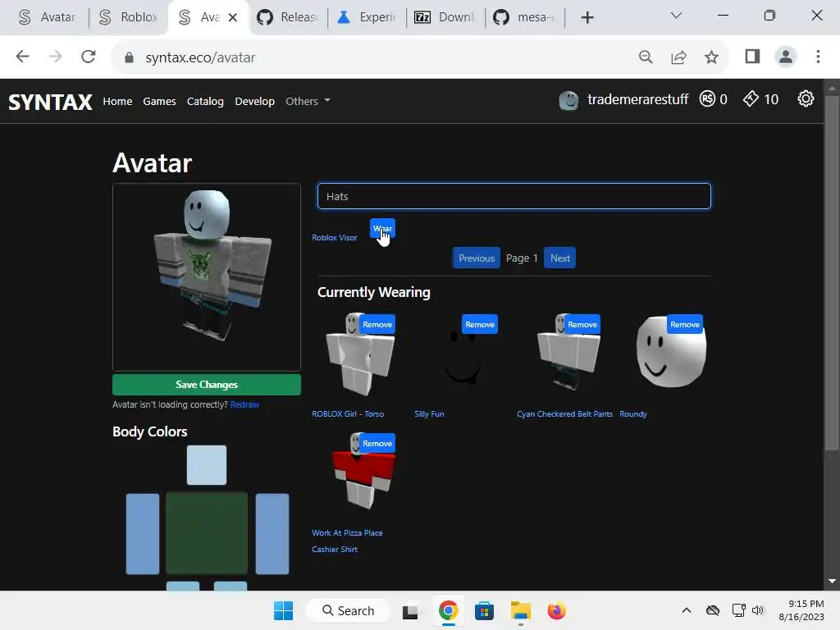Click the Redraw link
The width and height of the screenshot is (840, 630).
click(244, 404)
